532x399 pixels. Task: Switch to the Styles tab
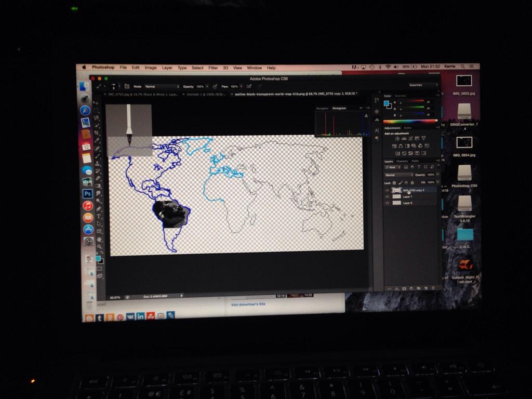(407, 128)
